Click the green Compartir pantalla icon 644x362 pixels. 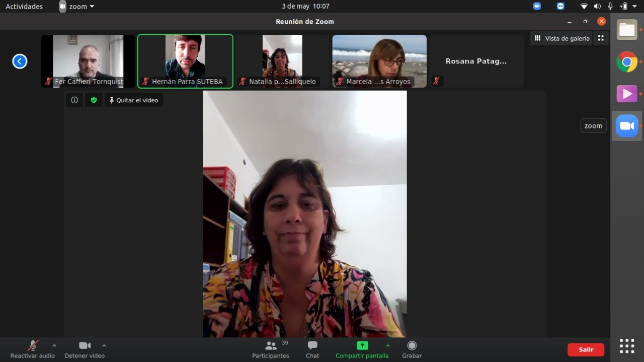click(x=362, y=345)
